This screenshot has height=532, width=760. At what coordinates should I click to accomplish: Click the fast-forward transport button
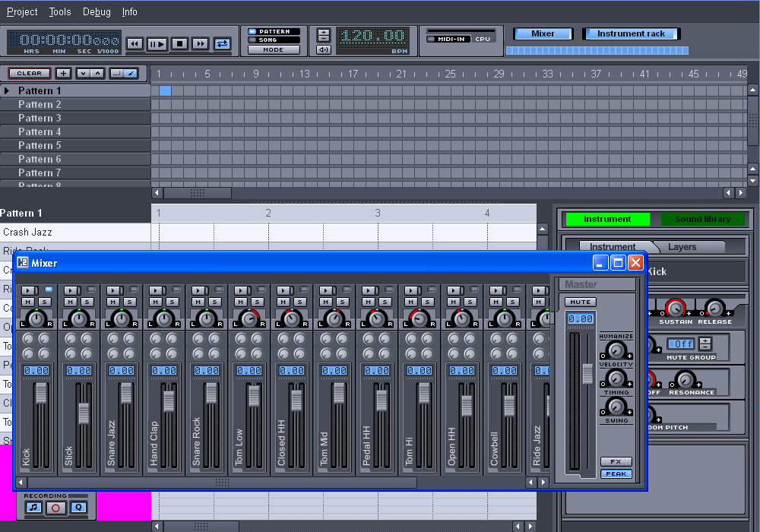click(200, 43)
